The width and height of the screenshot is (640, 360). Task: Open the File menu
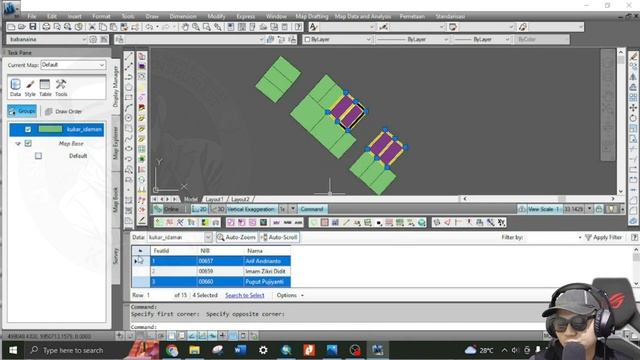coord(32,16)
